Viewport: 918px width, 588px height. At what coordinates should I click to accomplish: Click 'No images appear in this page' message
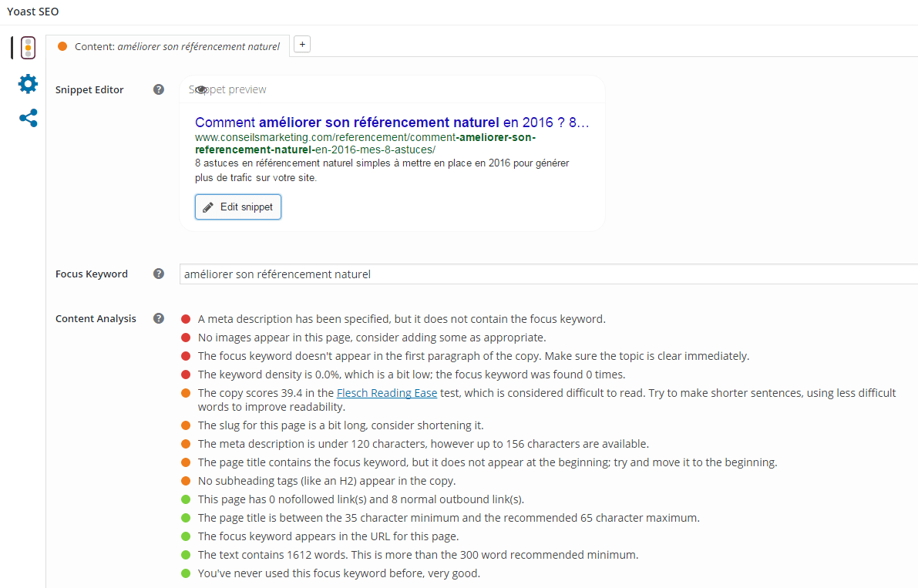[x=372, y=338]
